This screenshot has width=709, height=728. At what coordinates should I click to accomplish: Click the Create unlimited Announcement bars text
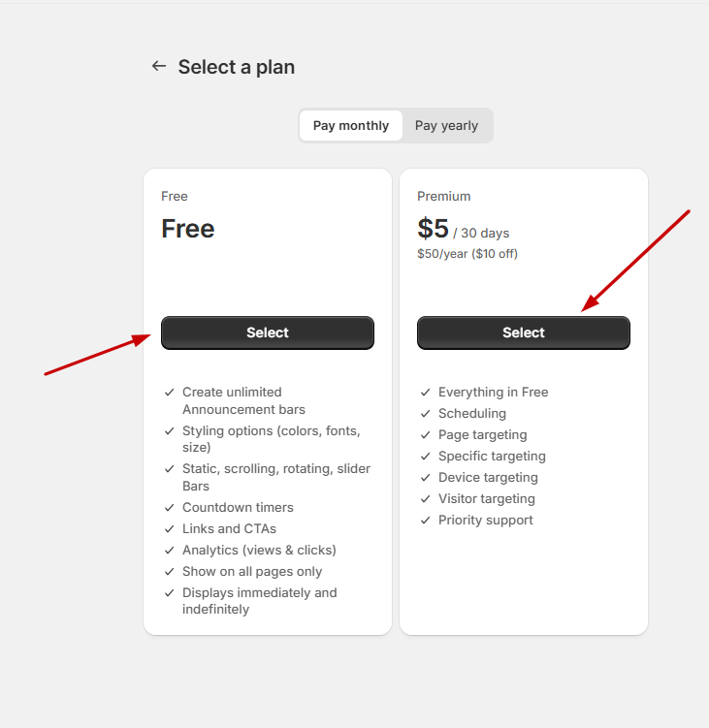242,400
